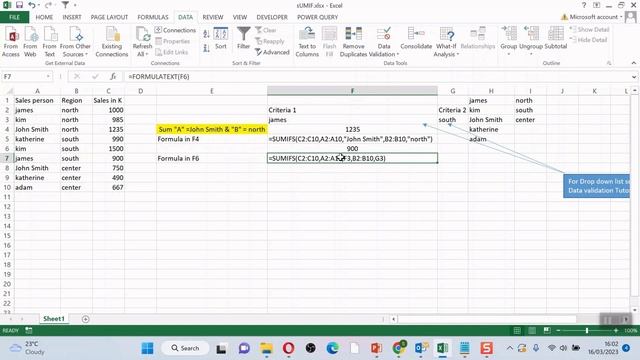Open Existing Connections
640x360 pixels.
[x=112, y=42]
